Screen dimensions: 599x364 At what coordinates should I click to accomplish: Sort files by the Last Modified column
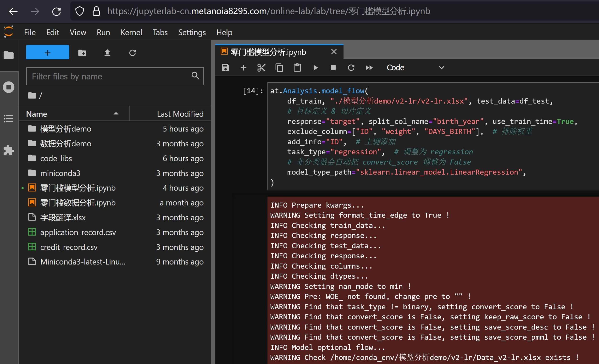point(180,114)
